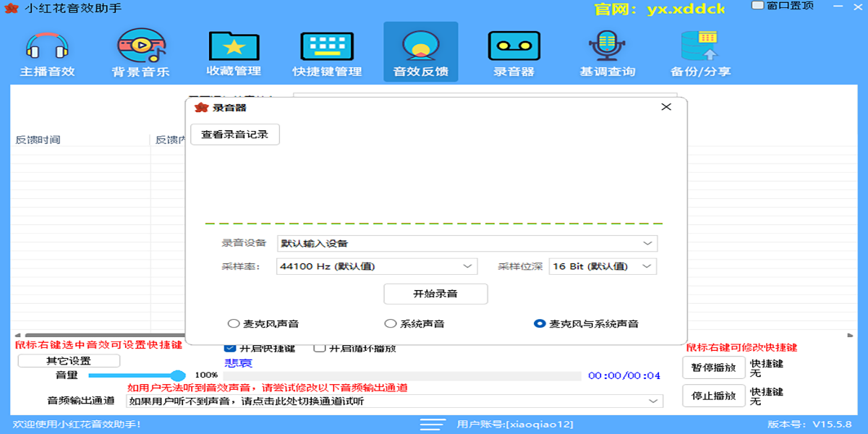Click the 音量 volume slider handle
868x434 pixels.
[177, 375]
